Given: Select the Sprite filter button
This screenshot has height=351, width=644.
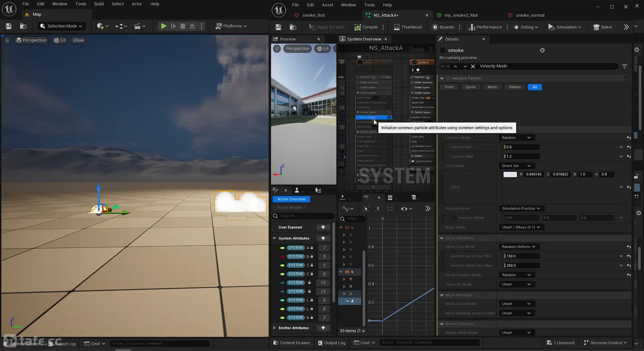Looking at the screenshot, I should tap(470, 87).
